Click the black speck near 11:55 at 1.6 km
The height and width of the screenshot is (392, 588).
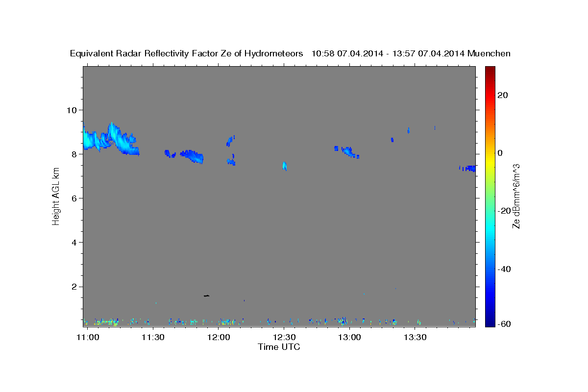(206, 295)
